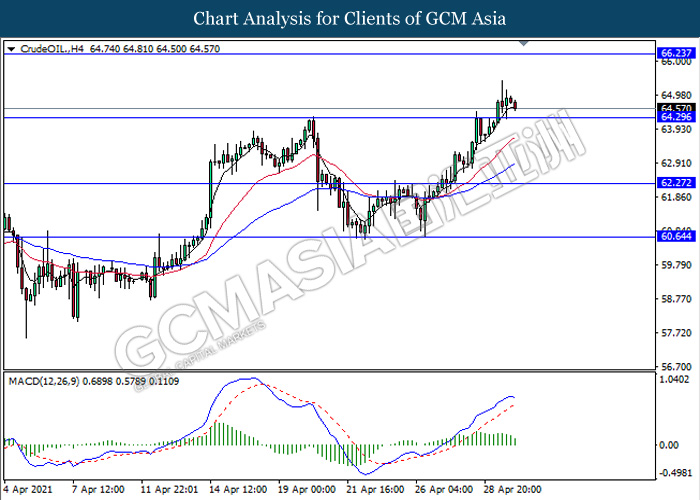The width and height of the screenshot is (700, 500).
Task: Click the 7 Apr 12:00 time label
Action: [98, 489]
